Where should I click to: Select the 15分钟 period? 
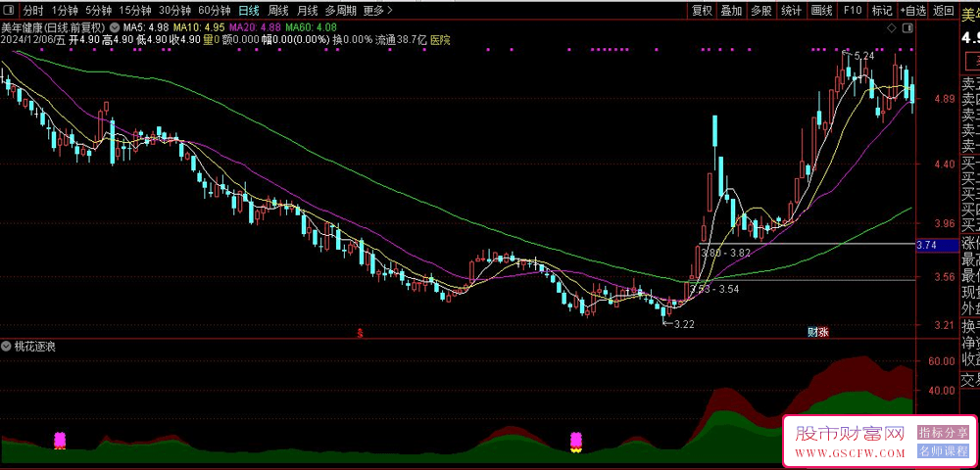(x=135, y=10)
